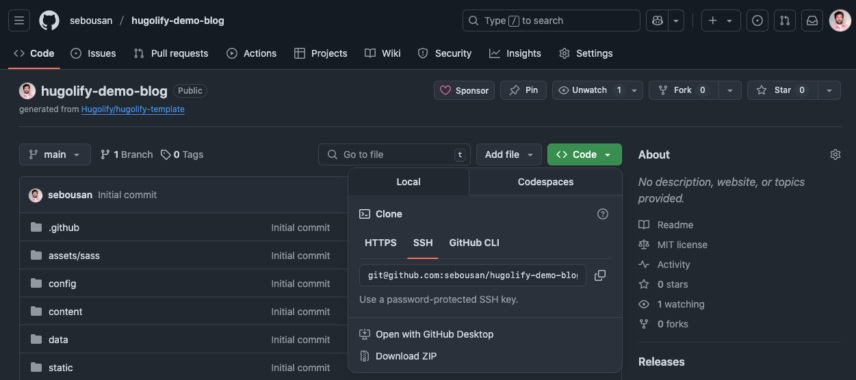View 0 Tags link

point(182,155)
